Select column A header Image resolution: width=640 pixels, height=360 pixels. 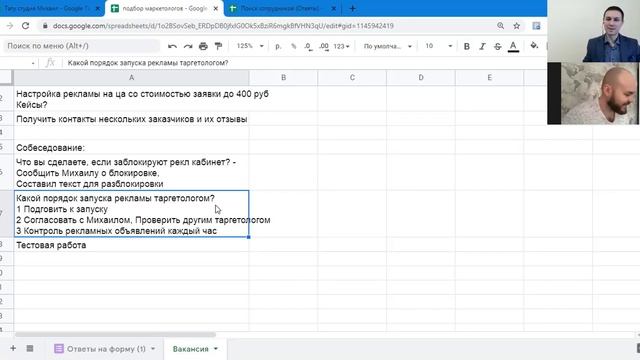(x=131, y=78)
